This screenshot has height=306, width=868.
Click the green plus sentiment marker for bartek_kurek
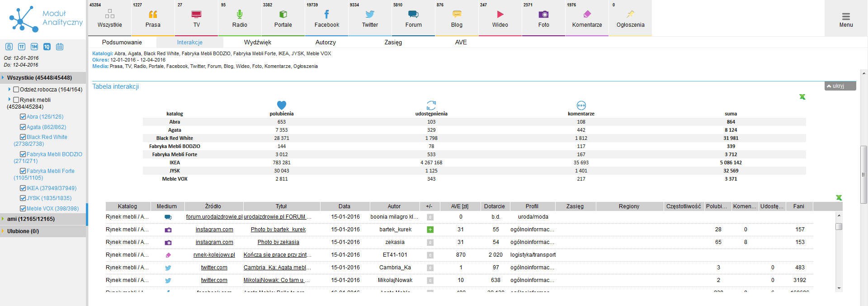[430, 229]
